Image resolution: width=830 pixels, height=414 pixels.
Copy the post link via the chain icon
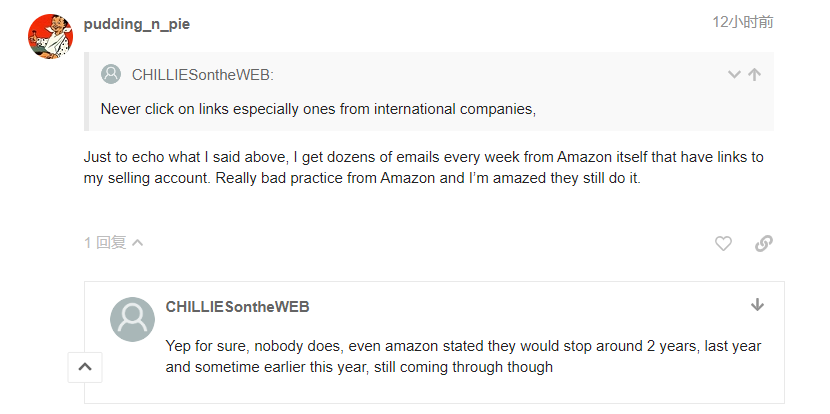763,244
